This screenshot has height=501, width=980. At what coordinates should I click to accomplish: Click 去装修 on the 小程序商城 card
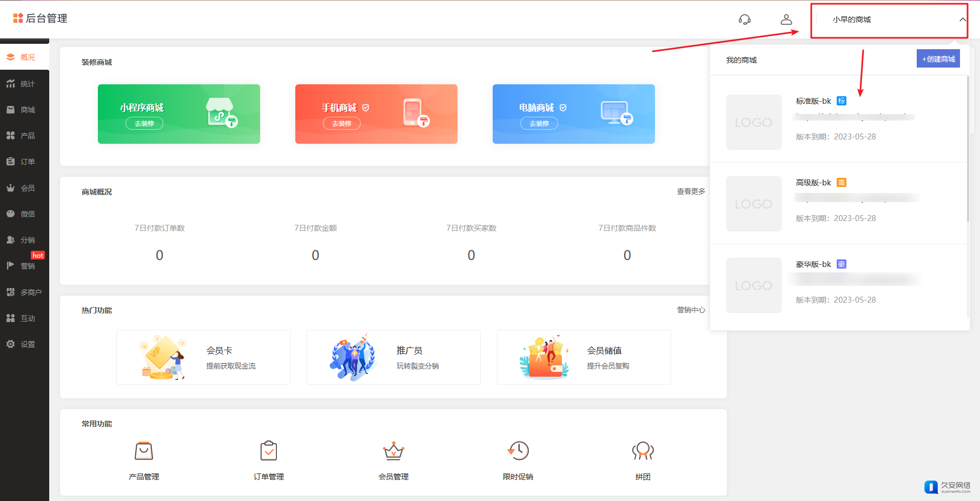144,124
